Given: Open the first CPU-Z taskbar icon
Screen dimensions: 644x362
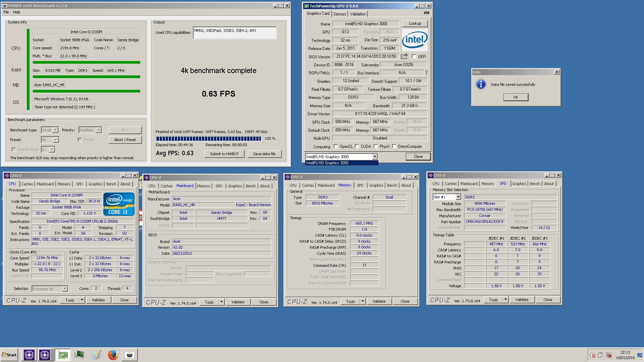Looking at the screenshot, I should 29,355.
